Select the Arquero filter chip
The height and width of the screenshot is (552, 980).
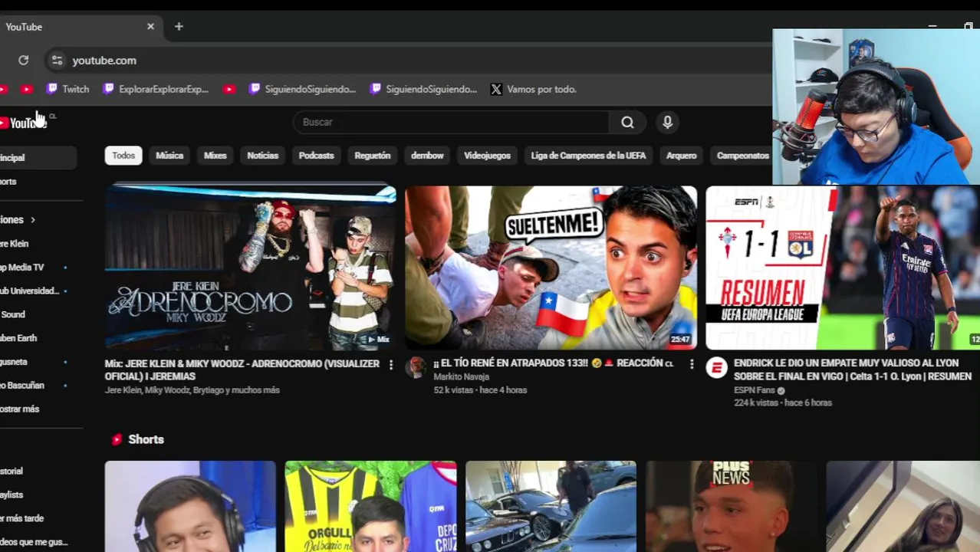pos(681,155)
